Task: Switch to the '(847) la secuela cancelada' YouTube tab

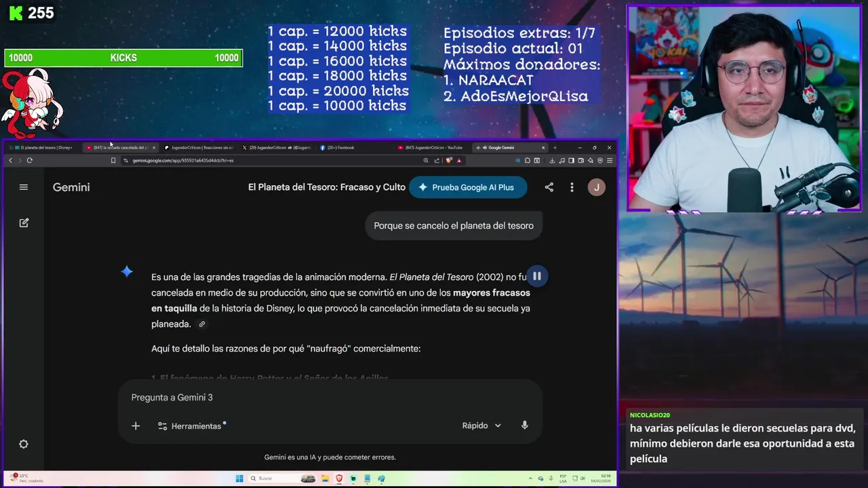Action: click(x=120, y=147)
